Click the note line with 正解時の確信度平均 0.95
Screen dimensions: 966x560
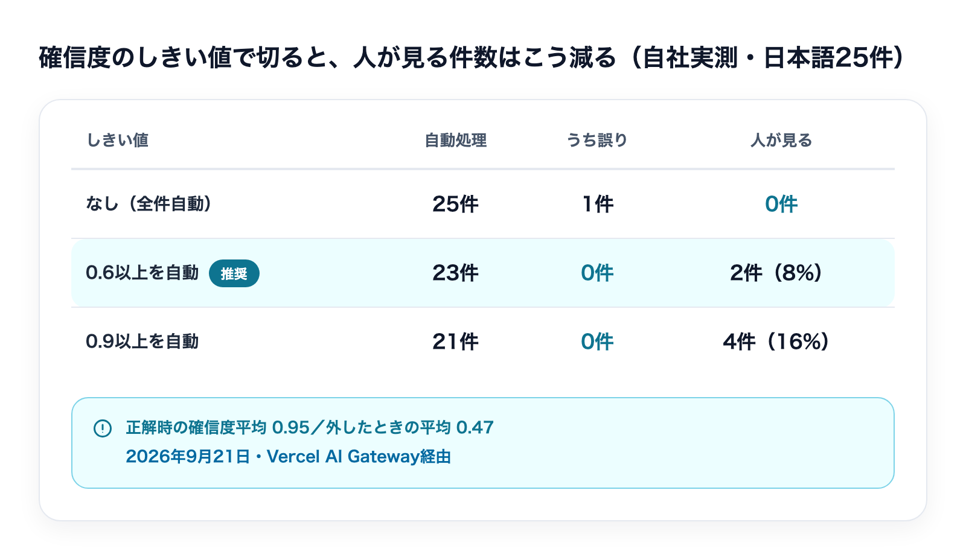point(310,428)
